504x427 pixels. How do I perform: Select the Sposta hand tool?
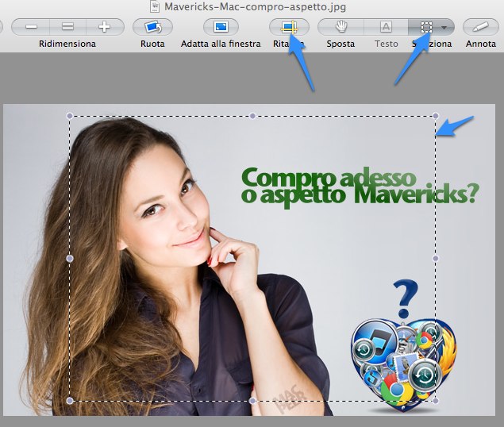pos(340,27)
